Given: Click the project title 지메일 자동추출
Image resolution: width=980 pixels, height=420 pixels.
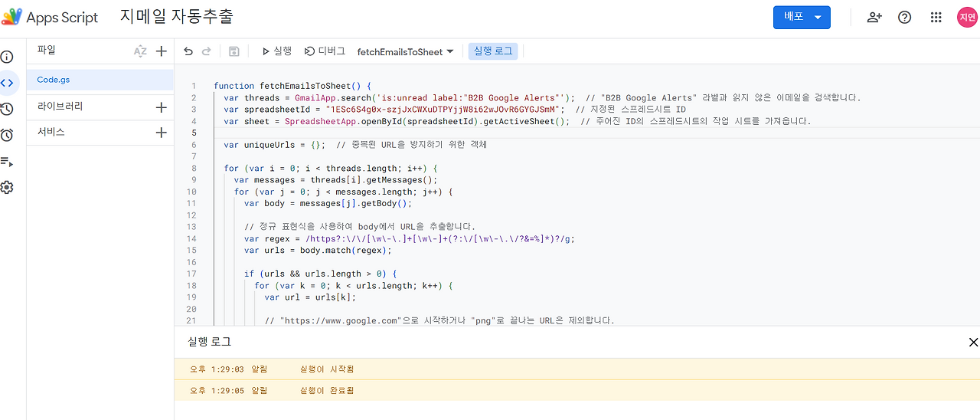Looking at the screenshot, I should click(x=177, y=16).
